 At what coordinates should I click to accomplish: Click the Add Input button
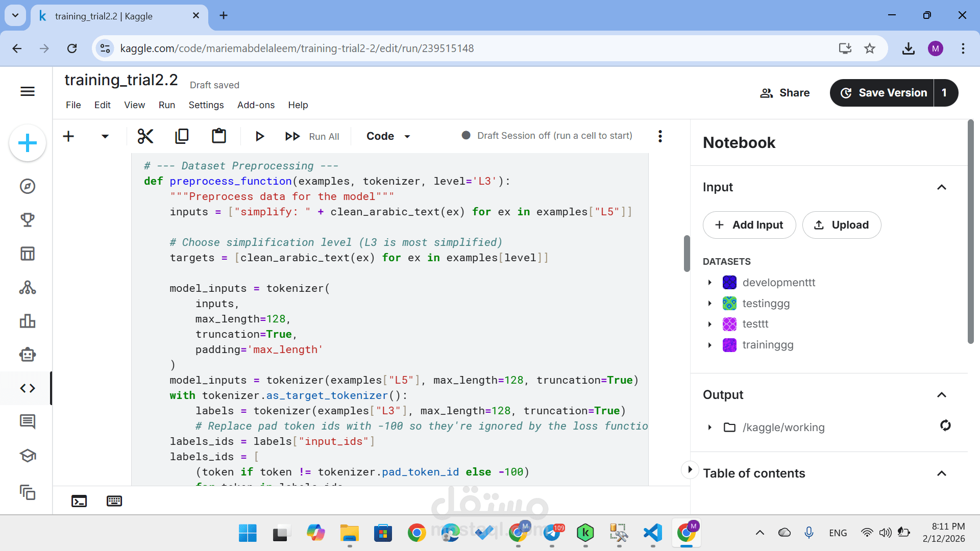[x=749, y=225]
